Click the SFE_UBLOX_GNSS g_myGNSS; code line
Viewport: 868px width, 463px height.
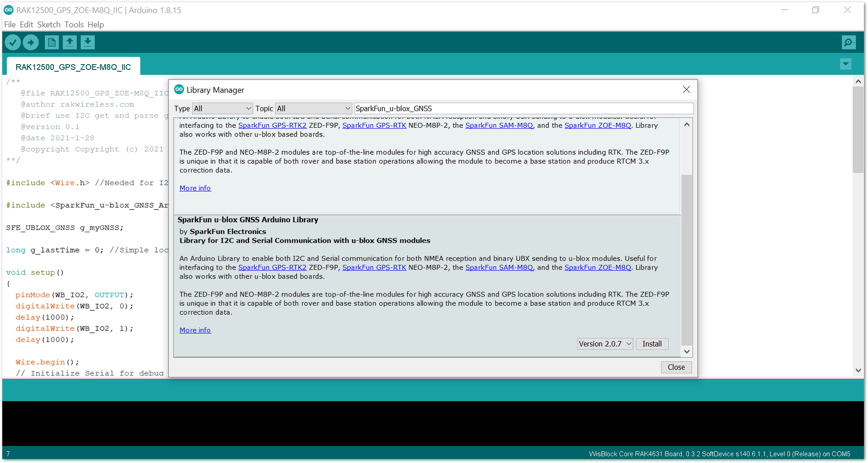pyautogui.click(x=65, y=228)
